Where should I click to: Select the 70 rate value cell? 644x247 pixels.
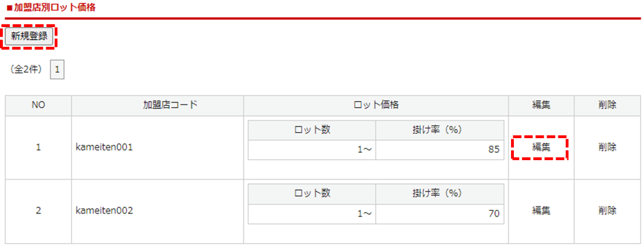point(439,214)
